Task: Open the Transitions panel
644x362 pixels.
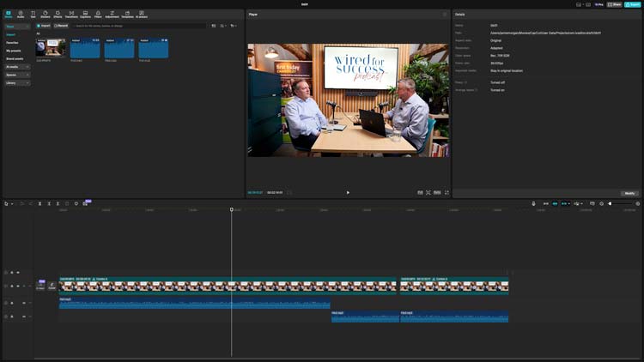Action: click(71, 14)
